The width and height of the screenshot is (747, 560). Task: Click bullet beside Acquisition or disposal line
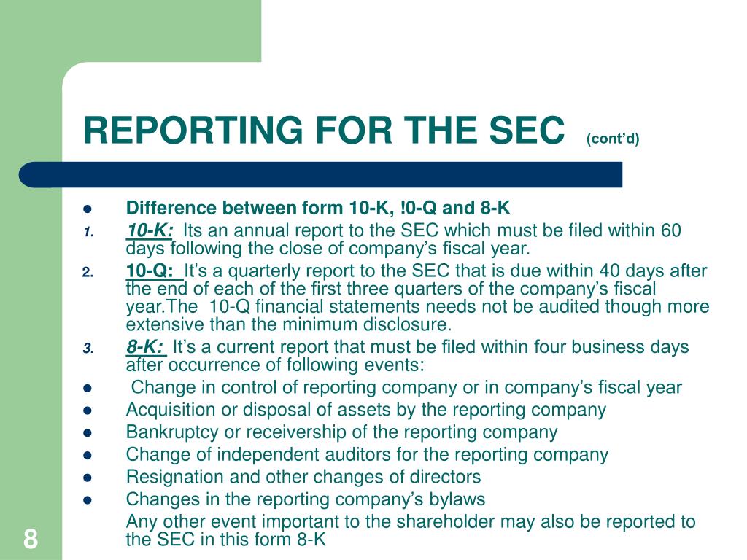click(x=88, y=411)
